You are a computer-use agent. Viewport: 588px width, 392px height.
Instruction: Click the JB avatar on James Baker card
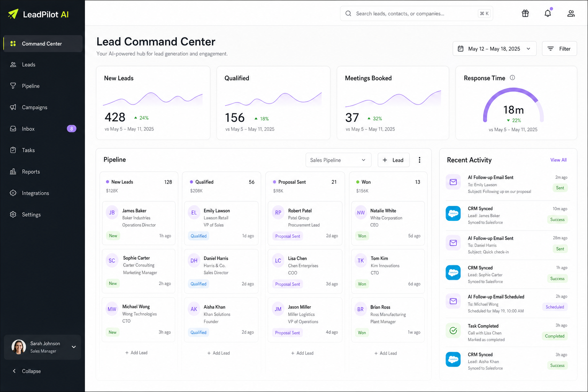[112, 212]
